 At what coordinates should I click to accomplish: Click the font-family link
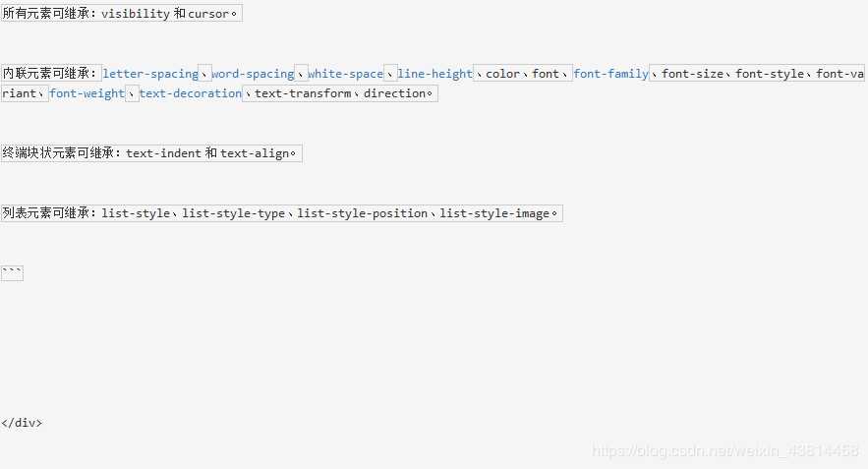[x=611, y=74]
